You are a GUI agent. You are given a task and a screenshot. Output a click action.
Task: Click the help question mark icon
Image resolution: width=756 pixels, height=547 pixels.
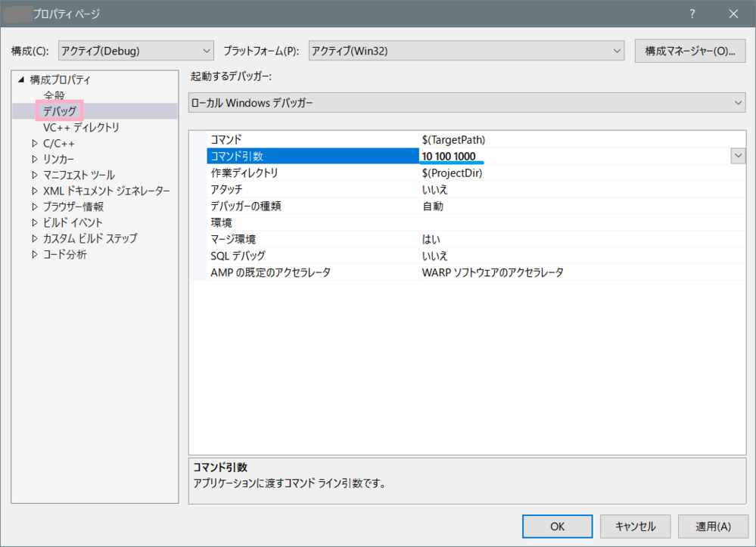pos(692,14)
